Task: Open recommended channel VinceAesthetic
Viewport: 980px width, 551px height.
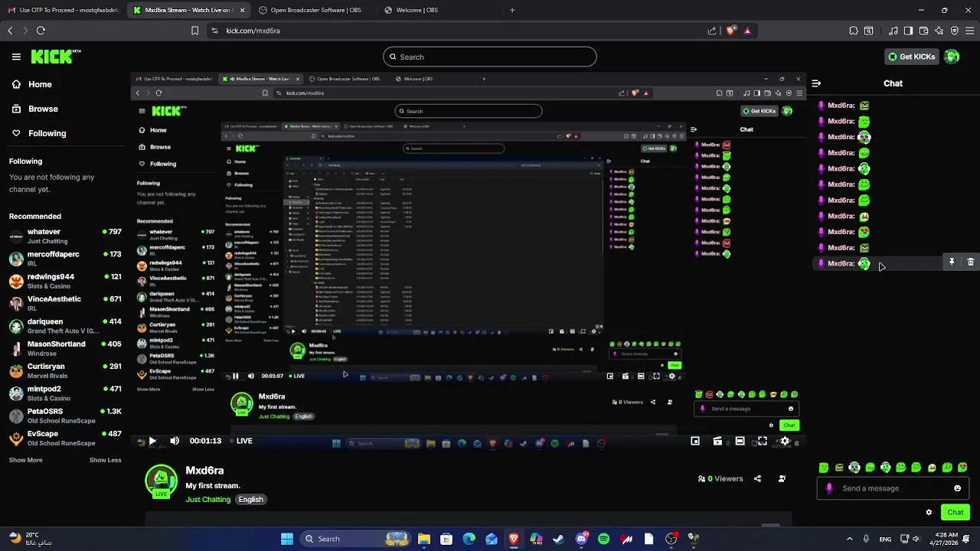Action: [65, 303]
